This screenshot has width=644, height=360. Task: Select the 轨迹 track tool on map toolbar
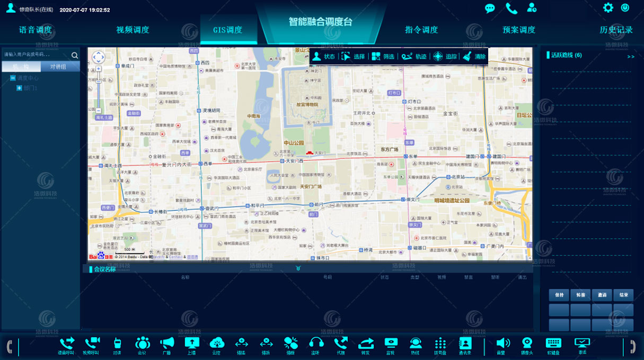tap(414, 56)
